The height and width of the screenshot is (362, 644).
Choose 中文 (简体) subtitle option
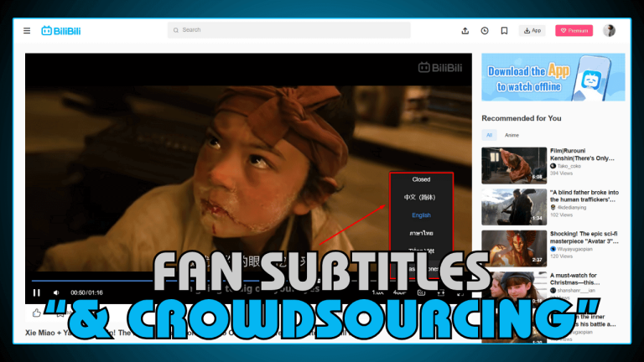421,198
